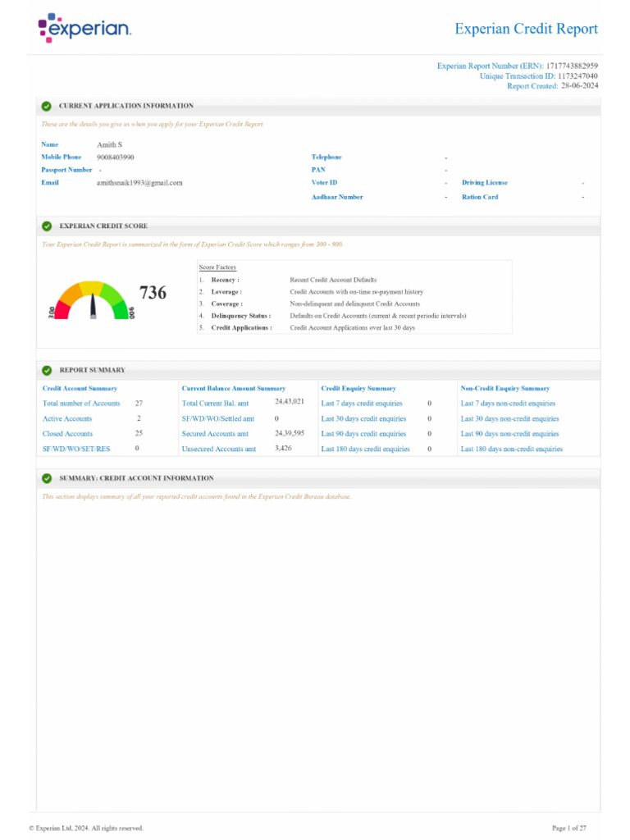Screen dimensions: 630x840
Task: Click the Coverage score factor label
Action: tap(226, 304)
